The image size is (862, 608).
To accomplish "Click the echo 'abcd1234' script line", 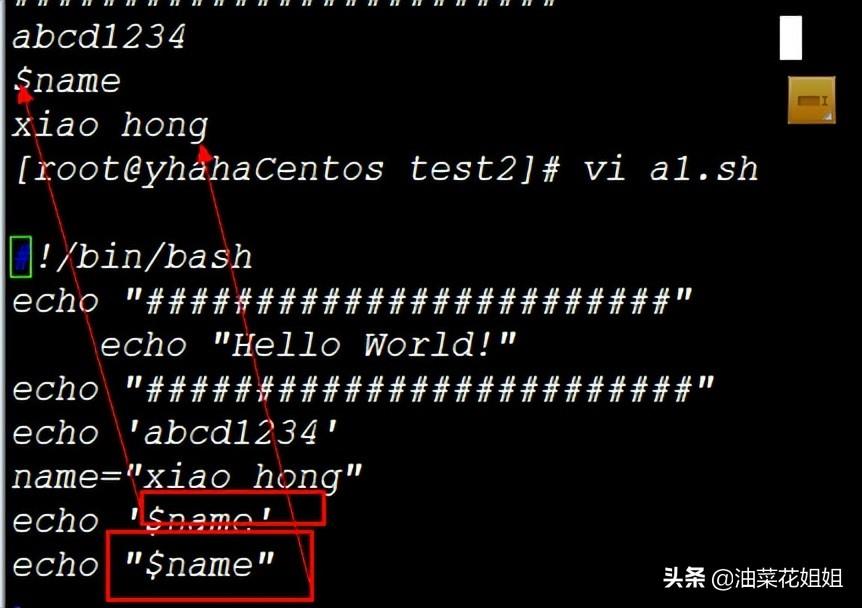I will 174,433.
